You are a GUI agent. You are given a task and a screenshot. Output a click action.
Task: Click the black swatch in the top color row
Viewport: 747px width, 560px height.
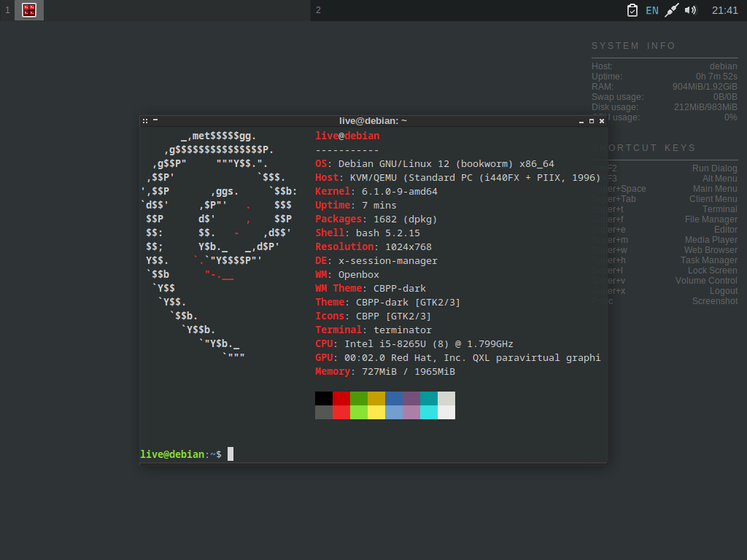point(324,398)
